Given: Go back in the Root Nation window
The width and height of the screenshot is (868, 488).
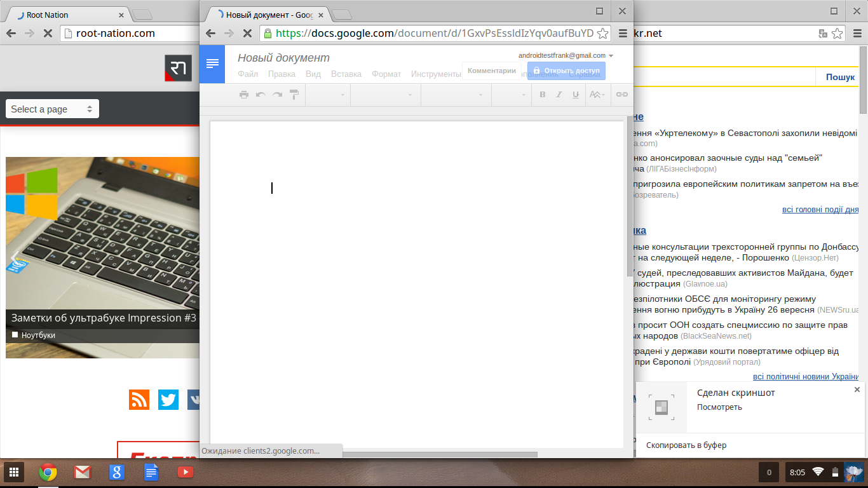Looking at the screenshot, I should coord(11,33).
